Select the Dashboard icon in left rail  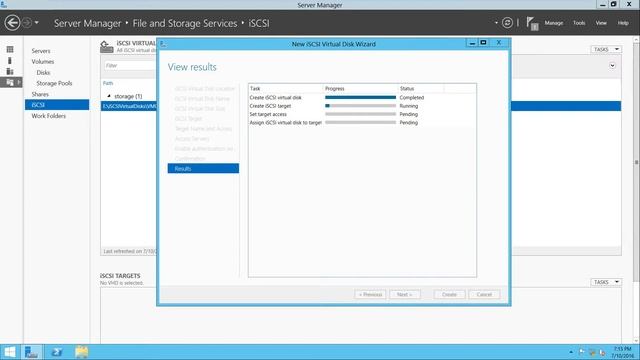coord(10,49)
